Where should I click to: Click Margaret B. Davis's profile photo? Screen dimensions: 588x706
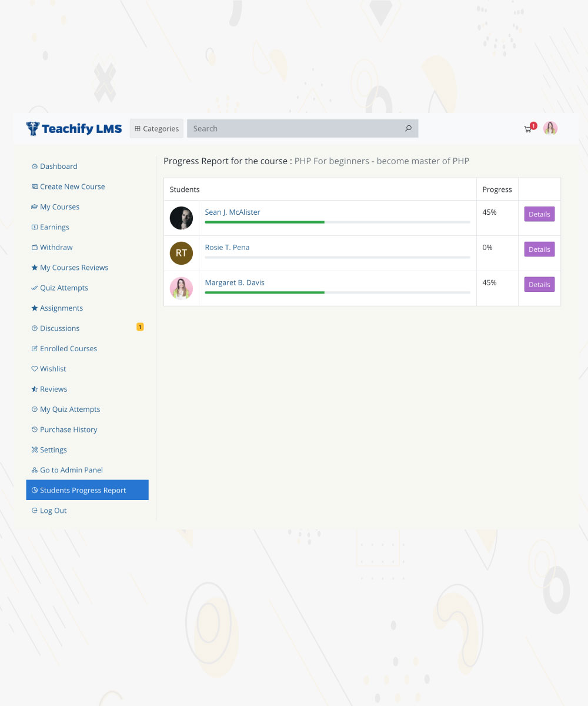(181, 288)
